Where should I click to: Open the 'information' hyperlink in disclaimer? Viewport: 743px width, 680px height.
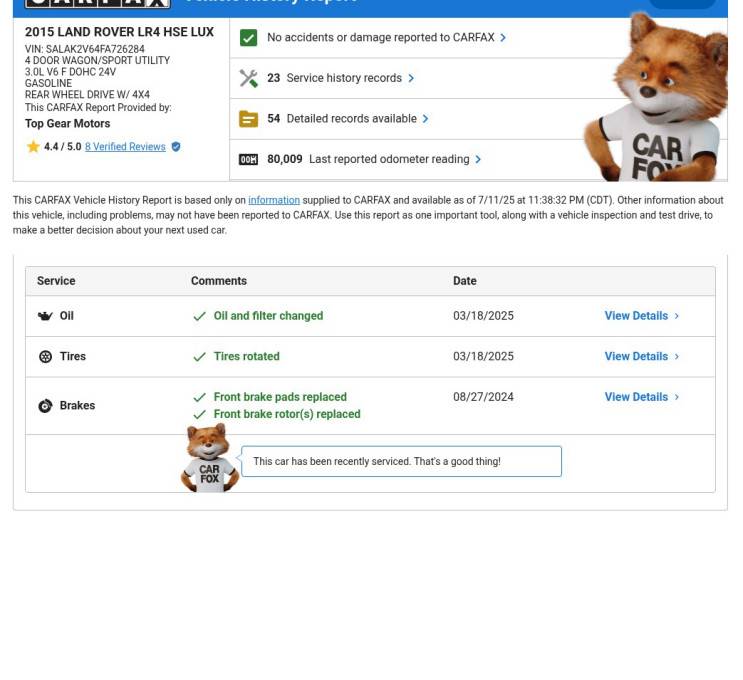274,200
